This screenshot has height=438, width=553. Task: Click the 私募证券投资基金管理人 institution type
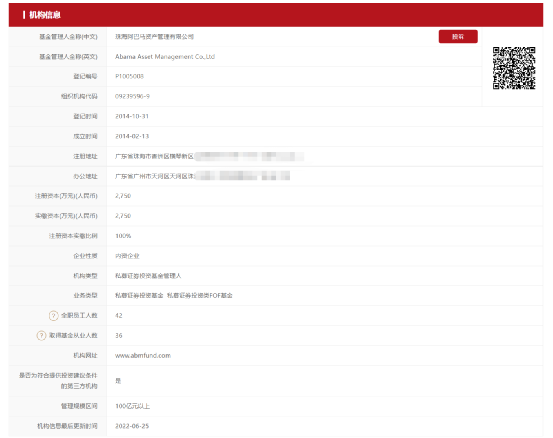click(x=148, y=275)
